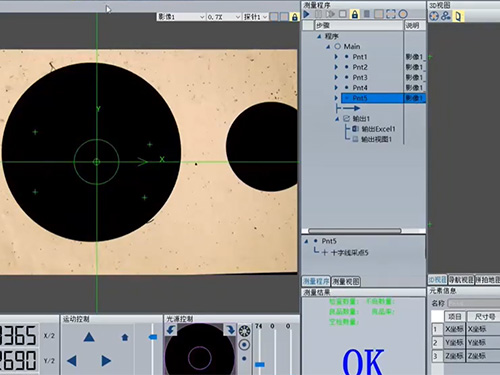Rotate light clockwise arrow icon

coord(231,330)
